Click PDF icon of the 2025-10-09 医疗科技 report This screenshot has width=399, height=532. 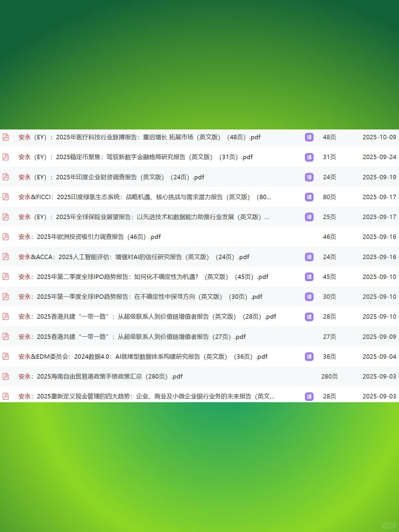(x=6, y=137)
